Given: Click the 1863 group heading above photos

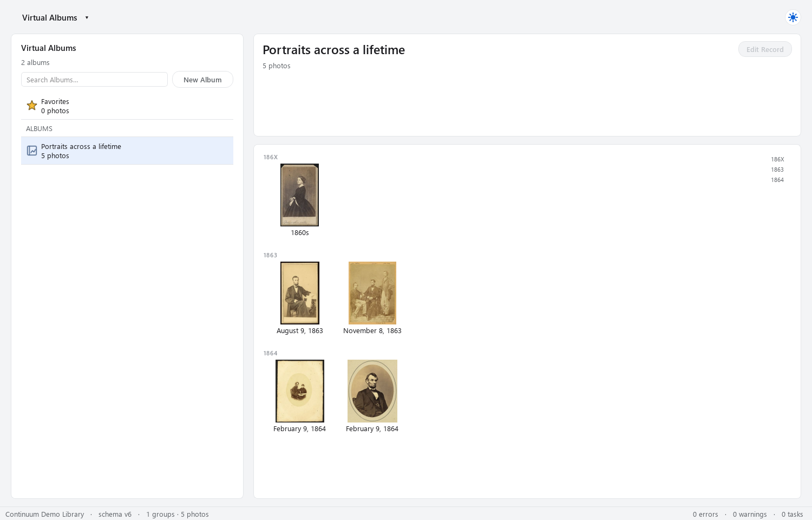Looking at the screenshot, I should [270, 255].
